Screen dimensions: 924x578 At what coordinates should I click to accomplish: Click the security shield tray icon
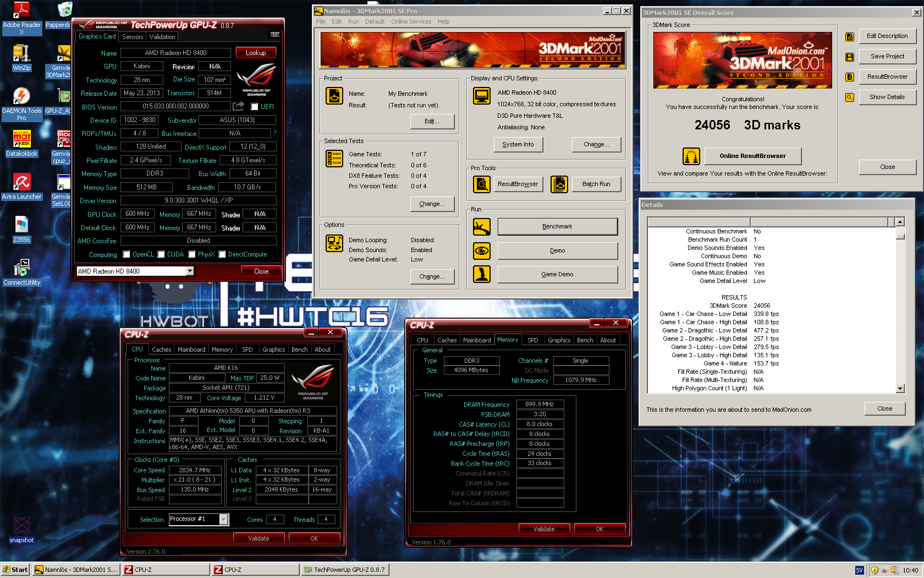(875, 570)
